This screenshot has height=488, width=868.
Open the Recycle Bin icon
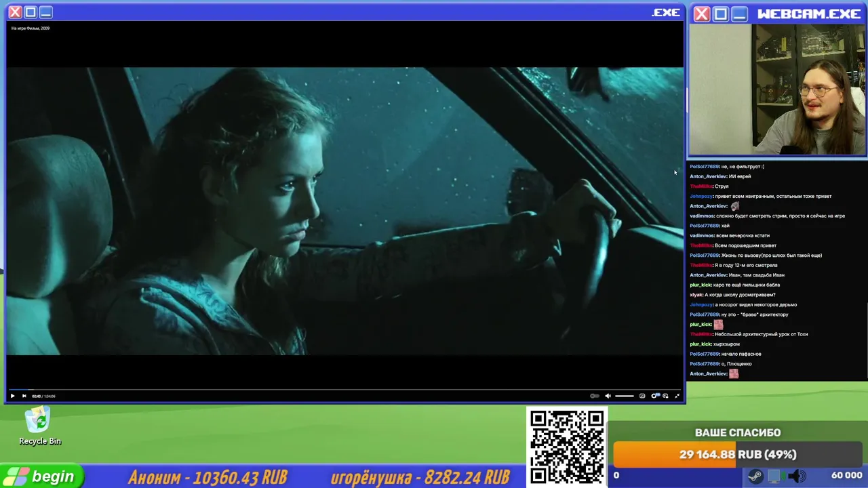pos(39,427)
